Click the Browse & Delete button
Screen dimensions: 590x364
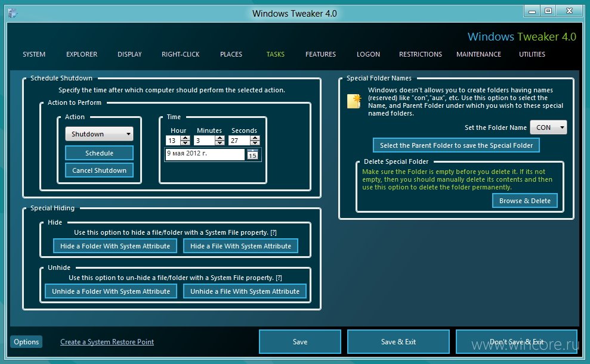point(525,201)
